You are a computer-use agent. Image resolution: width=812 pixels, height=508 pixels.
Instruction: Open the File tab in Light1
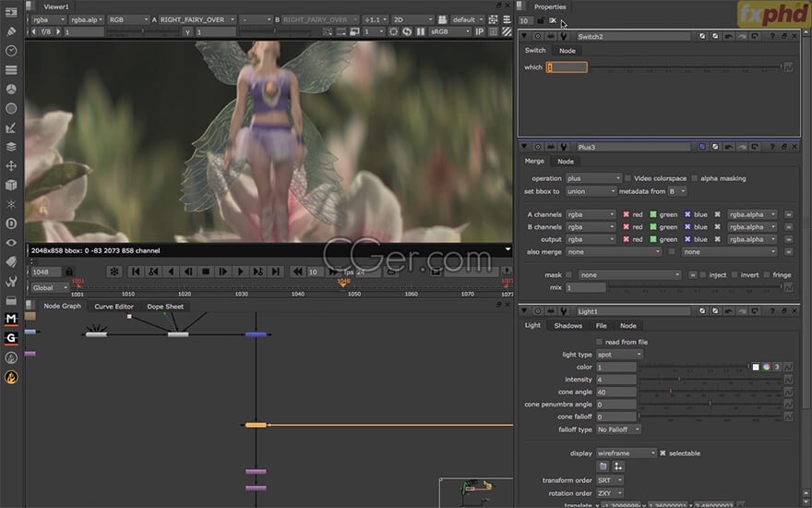601,325
